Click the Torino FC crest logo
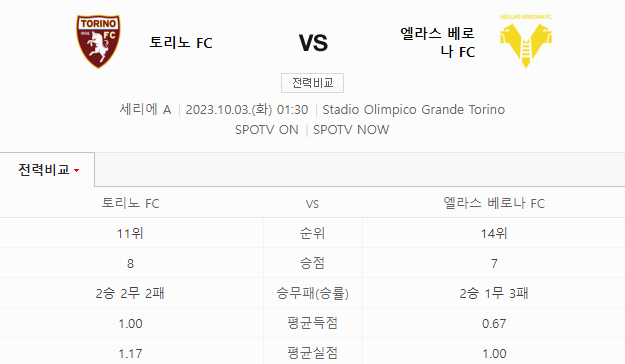This screenshot has height=364, width=625. [98, 41]
